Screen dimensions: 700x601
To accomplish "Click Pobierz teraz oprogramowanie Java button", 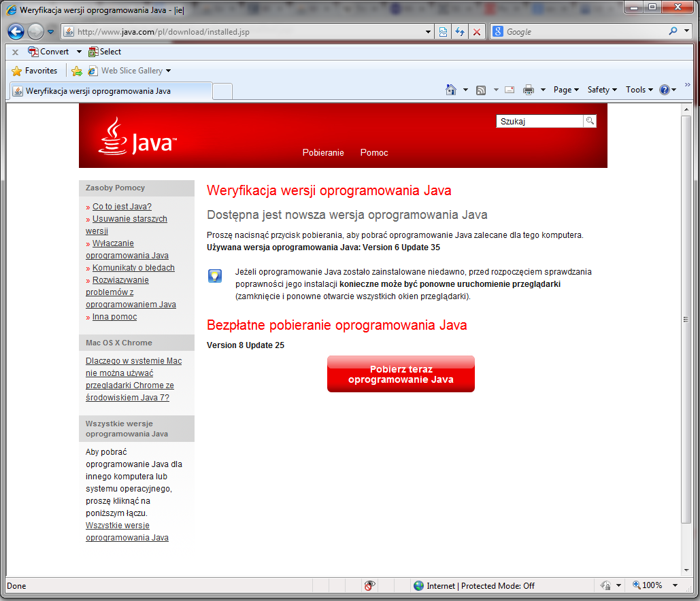I will [401, 374].
